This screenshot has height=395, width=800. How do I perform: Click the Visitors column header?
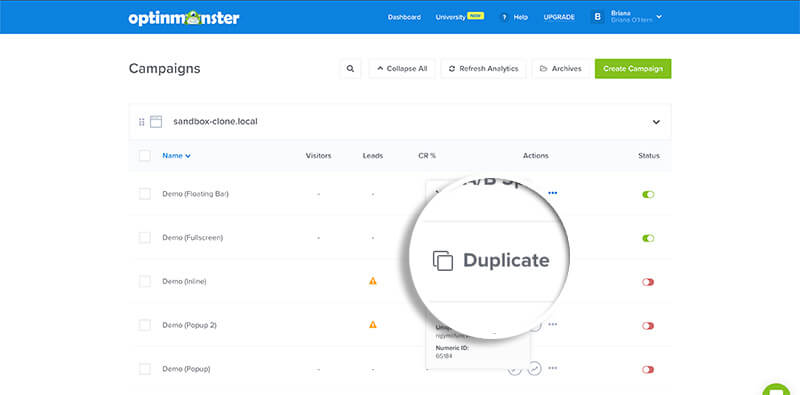coord(318,156)
